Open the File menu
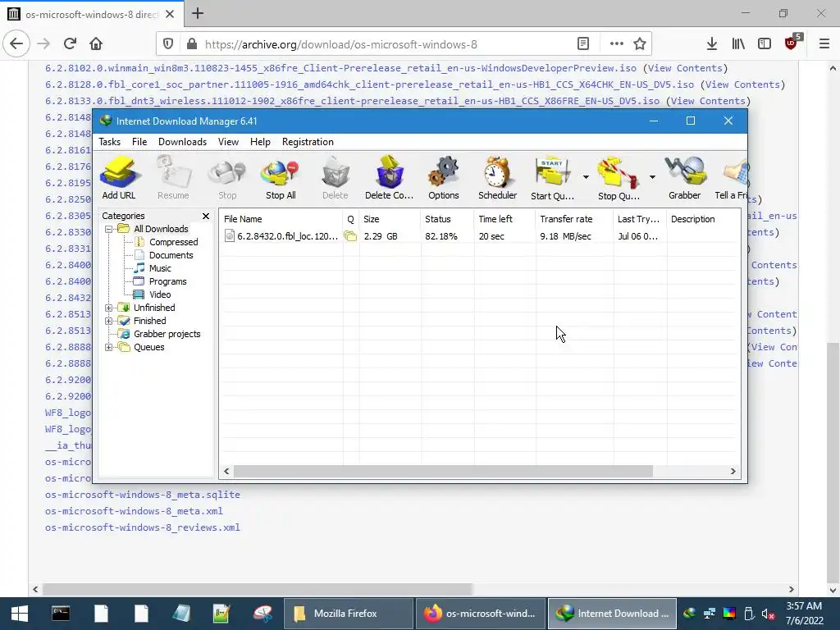The height and width of the screenshot is (630, 840). point(139,142)
